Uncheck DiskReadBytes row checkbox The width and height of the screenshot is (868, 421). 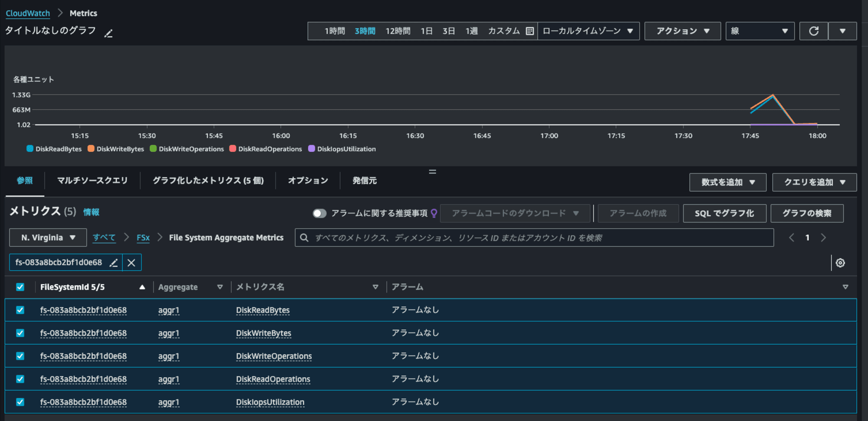pyautogui.click(x=20, y=310)
